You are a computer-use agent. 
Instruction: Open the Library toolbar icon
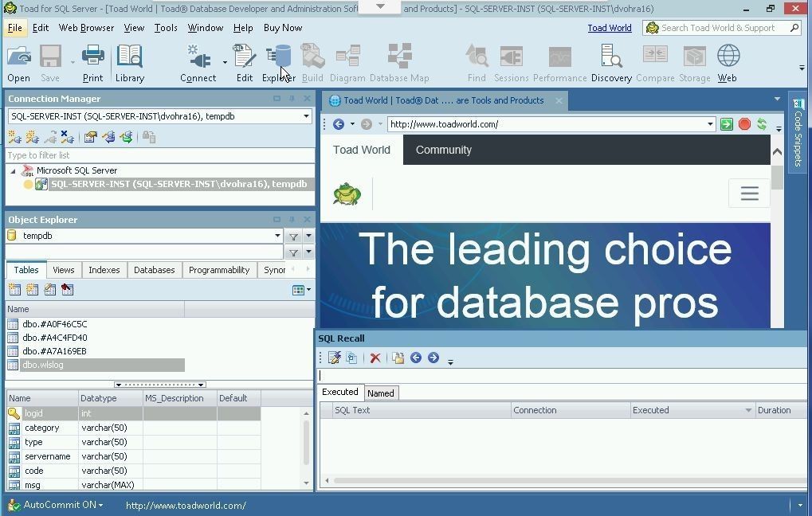[129, 64]
